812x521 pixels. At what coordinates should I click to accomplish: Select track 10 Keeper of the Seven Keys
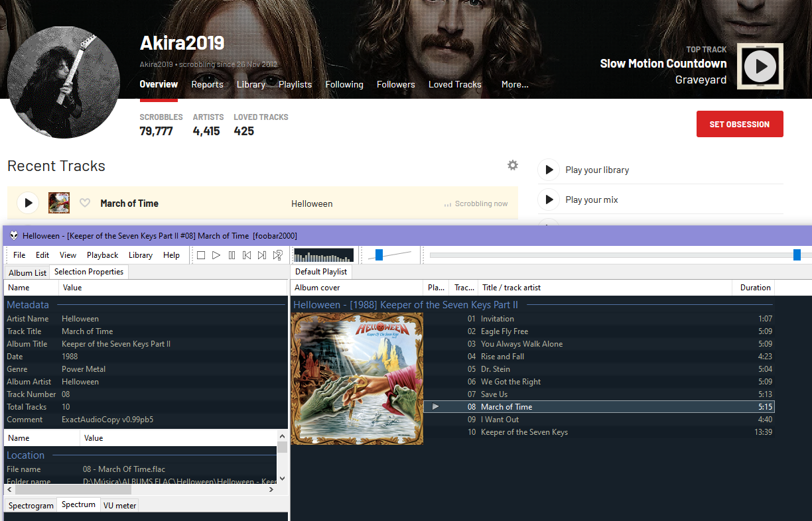point(599,432)
